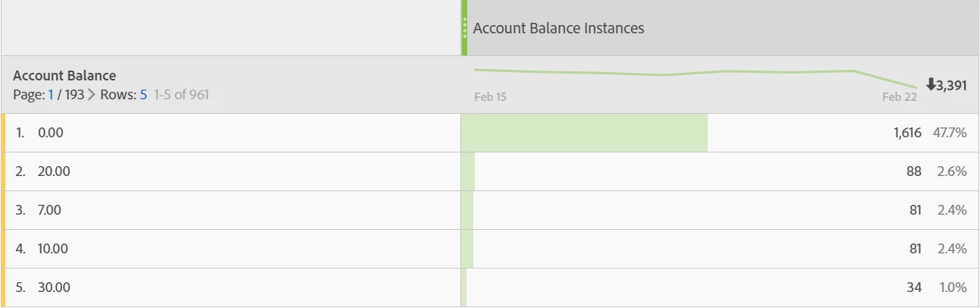Image resolution: width=980 pixels, height=308 pixels.
Task: Click the Feb 22 date label
Action: click(900, 97)
